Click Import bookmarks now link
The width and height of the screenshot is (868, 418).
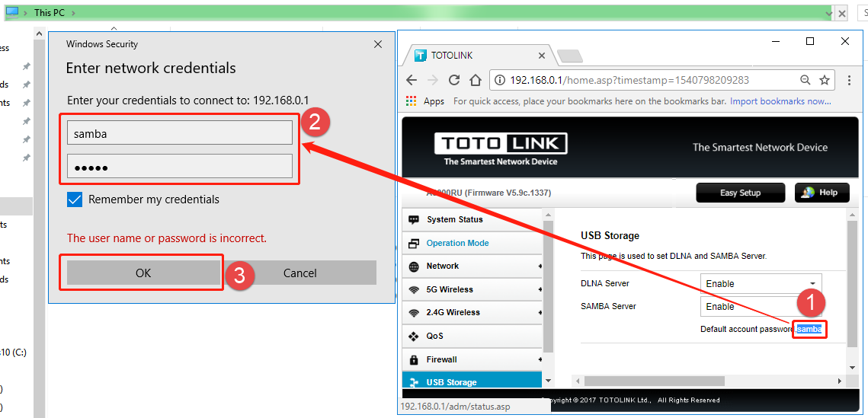tap(780, 101)
